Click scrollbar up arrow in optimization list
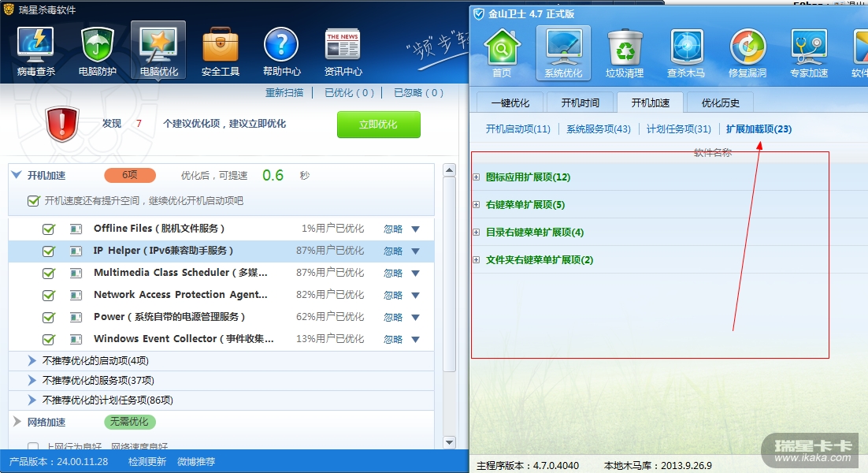This screenshot has height=473, width=868. [x=450, y=170]
